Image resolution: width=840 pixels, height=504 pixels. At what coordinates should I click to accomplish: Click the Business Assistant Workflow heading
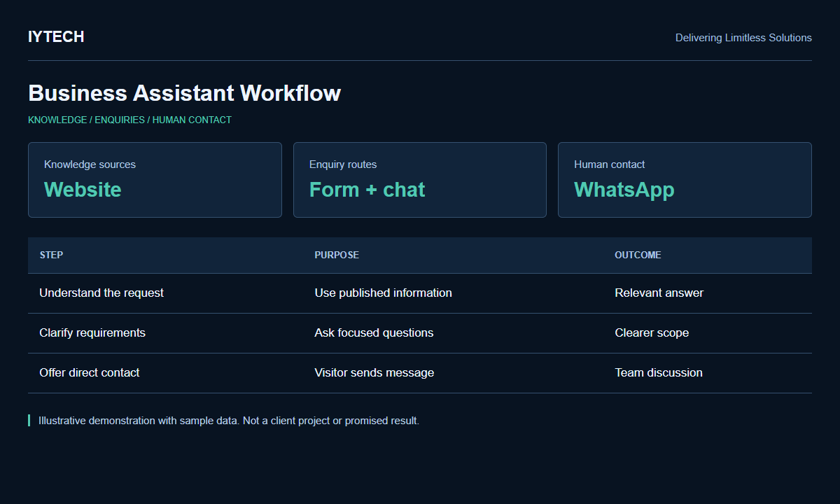(185, 93)
